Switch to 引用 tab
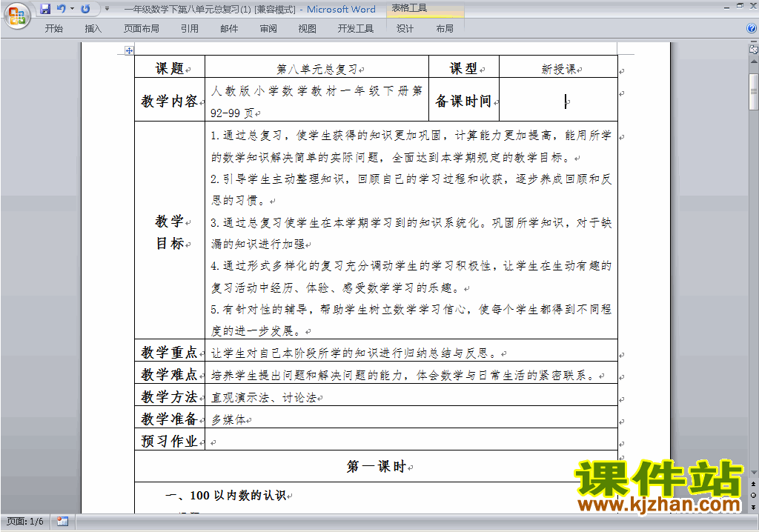 click(189, 29)
